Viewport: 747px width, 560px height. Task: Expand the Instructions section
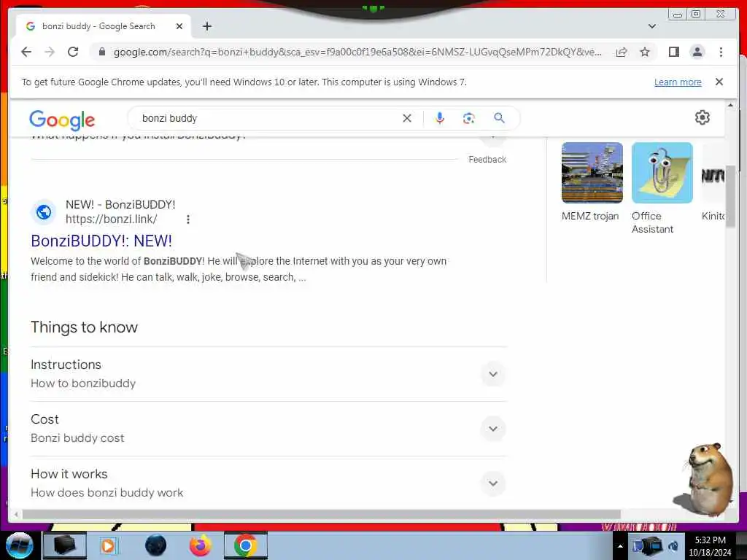(x=268, y=374)
